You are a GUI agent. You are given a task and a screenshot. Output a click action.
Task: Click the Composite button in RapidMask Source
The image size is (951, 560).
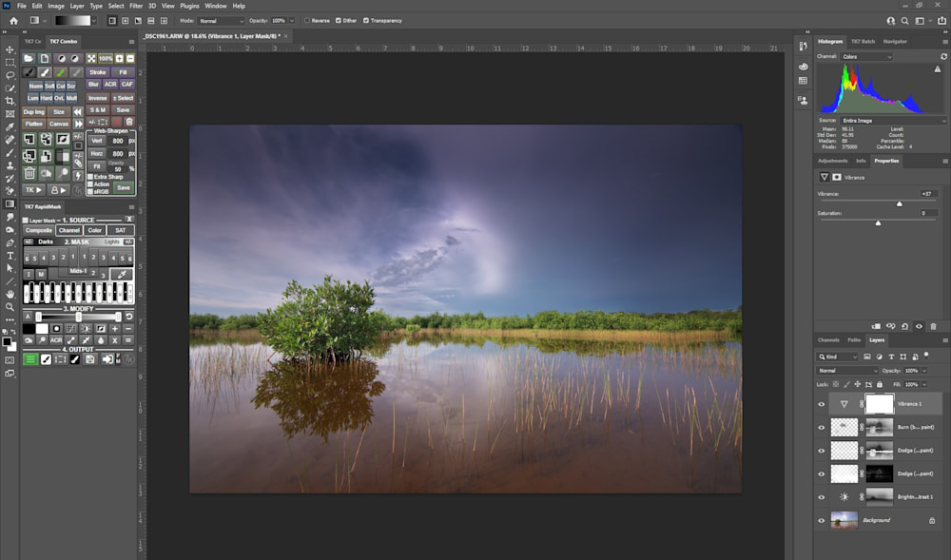(x=39, y=230)
